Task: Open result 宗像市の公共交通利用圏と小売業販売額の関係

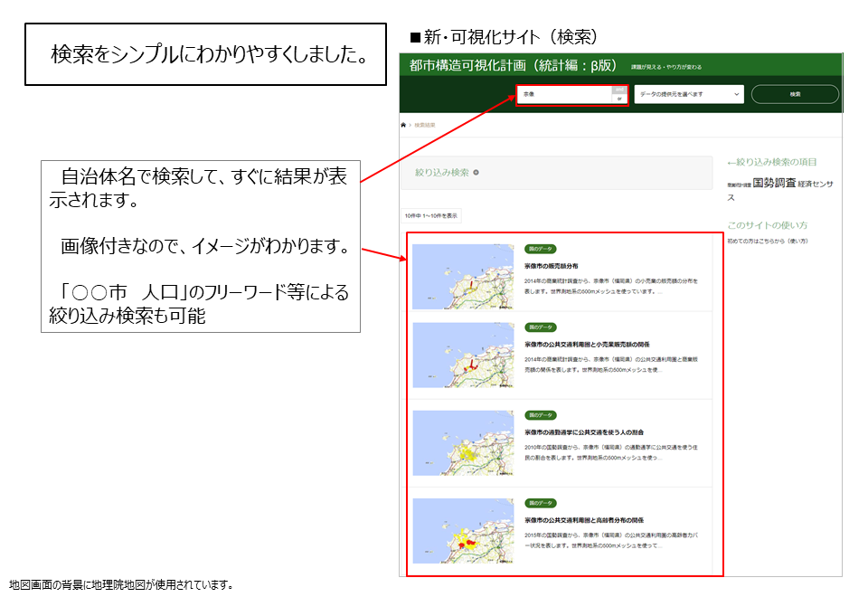Action: tap(587, 345)
